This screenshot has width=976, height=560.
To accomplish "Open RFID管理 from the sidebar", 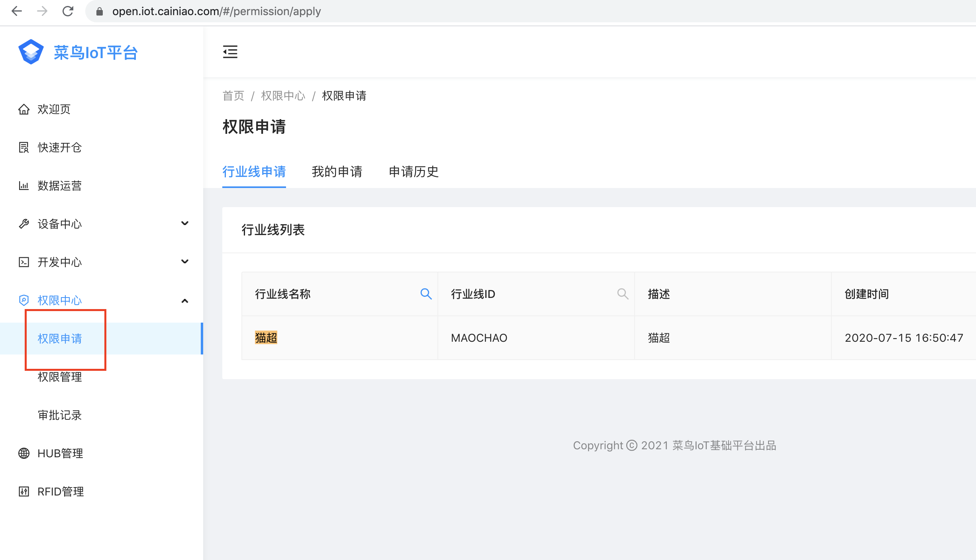I will (x=61, y=491).
